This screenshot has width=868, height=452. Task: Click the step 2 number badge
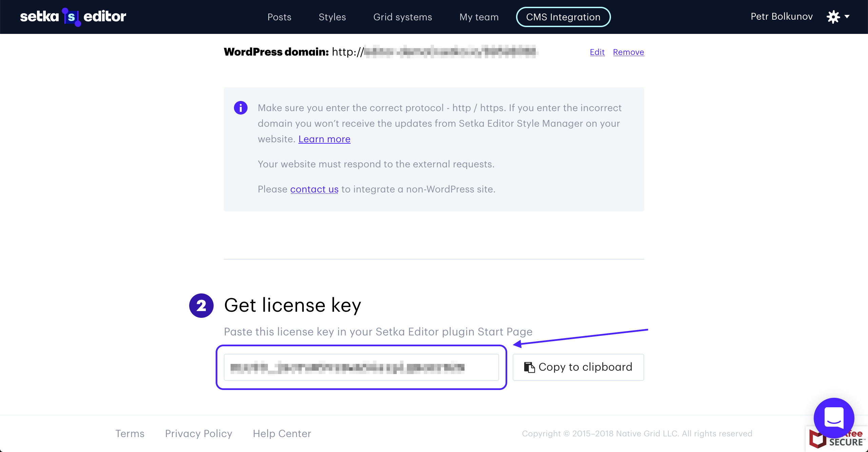click(201, 306)
